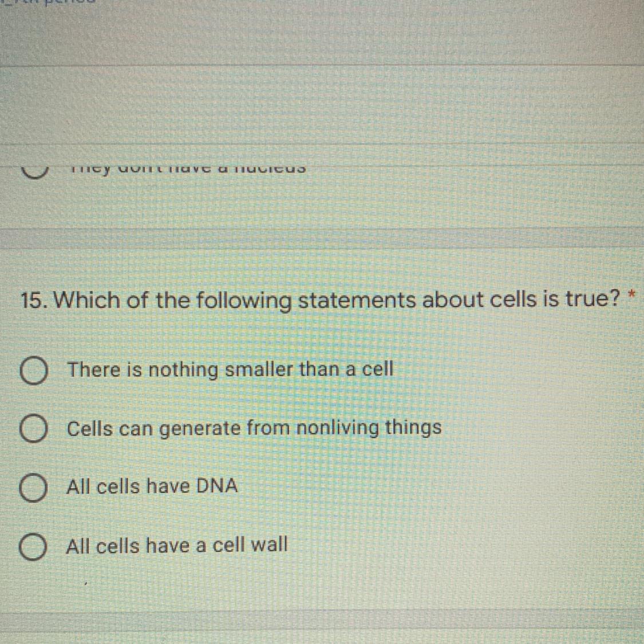Click the gray band below the cell wall option

coord(322,623)
